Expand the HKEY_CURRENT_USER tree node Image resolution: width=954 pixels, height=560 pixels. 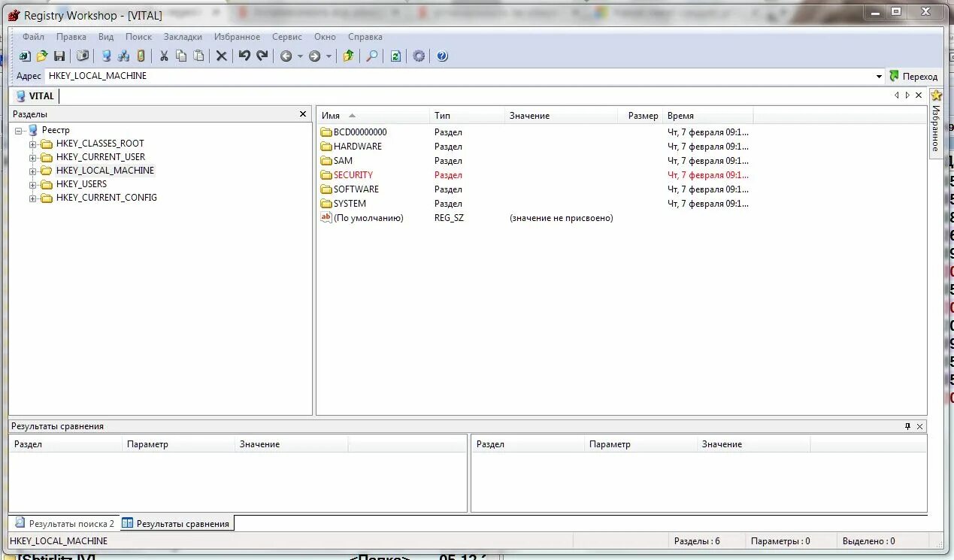33,157
